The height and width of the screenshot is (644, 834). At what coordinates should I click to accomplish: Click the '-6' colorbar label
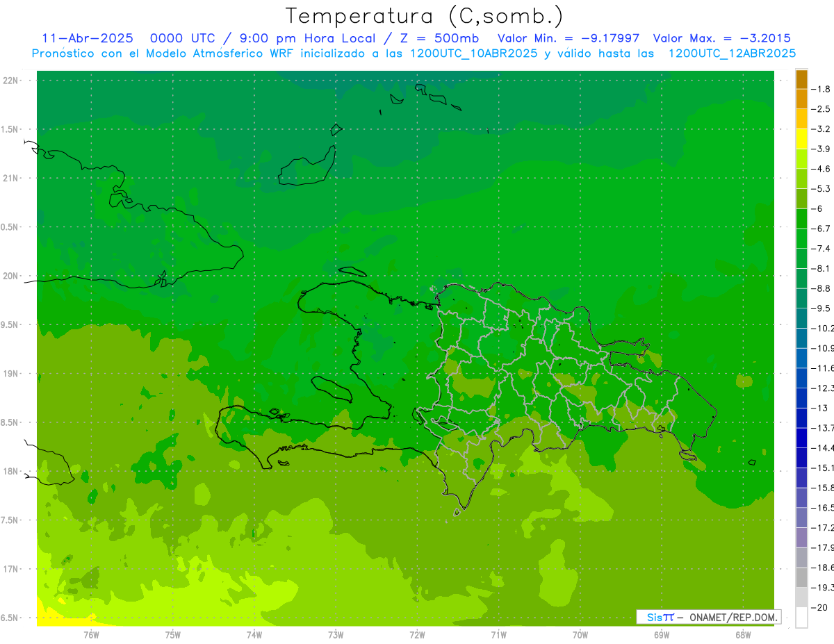pyautogui.click(x=818, y=209)
